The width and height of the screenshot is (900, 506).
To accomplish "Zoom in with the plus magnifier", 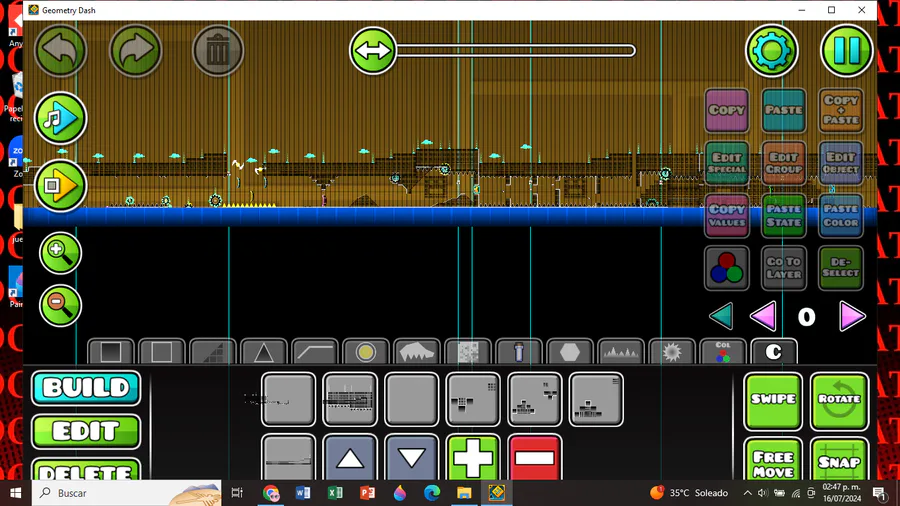I will point(60,253).
